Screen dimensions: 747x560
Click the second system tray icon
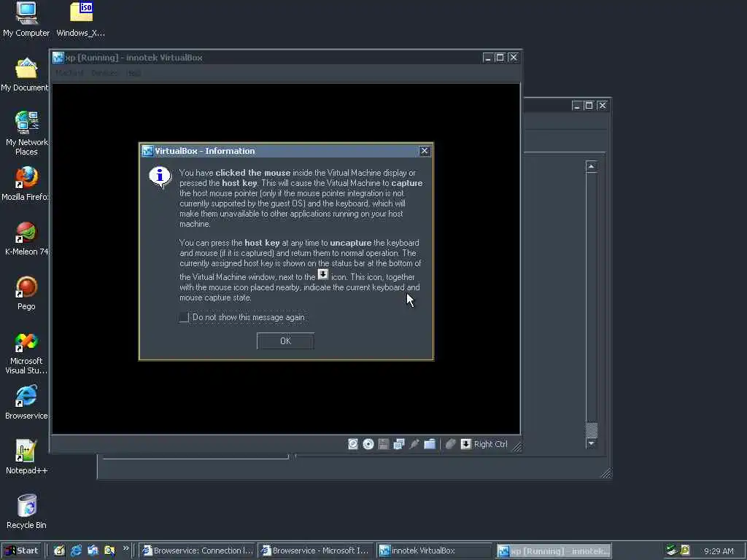point(685,551)
